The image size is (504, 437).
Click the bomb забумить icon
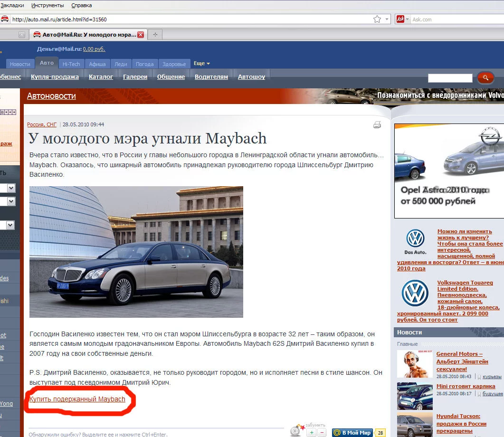(297, 430)
